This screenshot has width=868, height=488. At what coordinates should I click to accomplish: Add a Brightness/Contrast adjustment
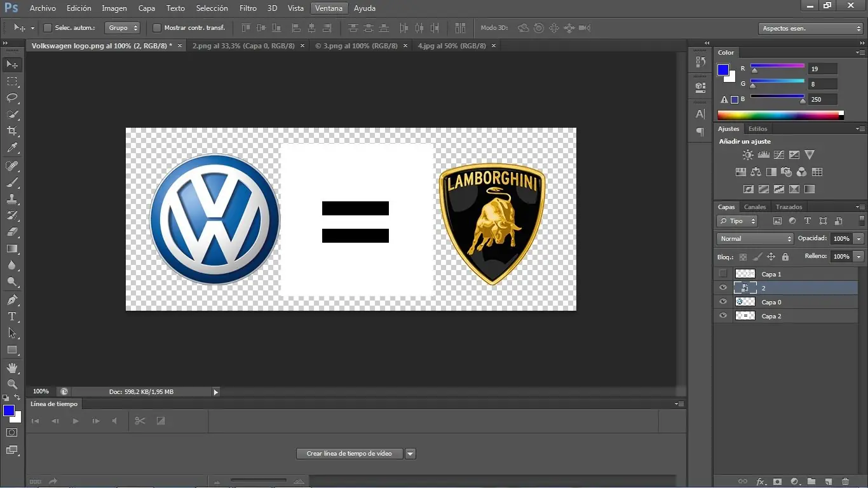pos(748,154)
